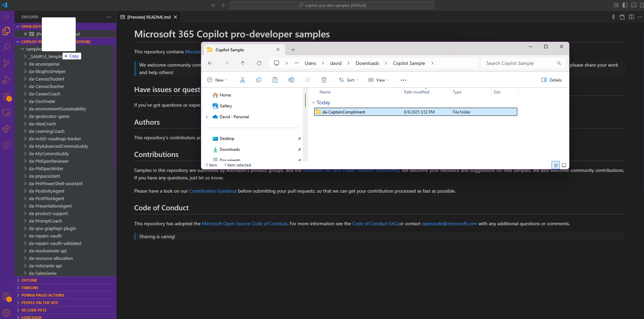Collapse the Today group in file list
The width and height of the screenshot is (644, 319).
pyautogui.click(x=313, y=103)
